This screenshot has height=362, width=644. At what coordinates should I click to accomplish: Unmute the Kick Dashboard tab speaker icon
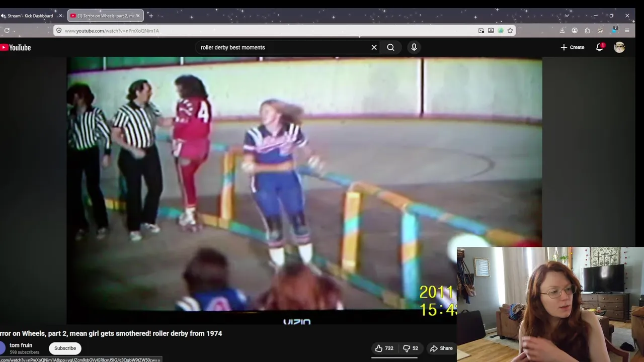click(3, 16)
